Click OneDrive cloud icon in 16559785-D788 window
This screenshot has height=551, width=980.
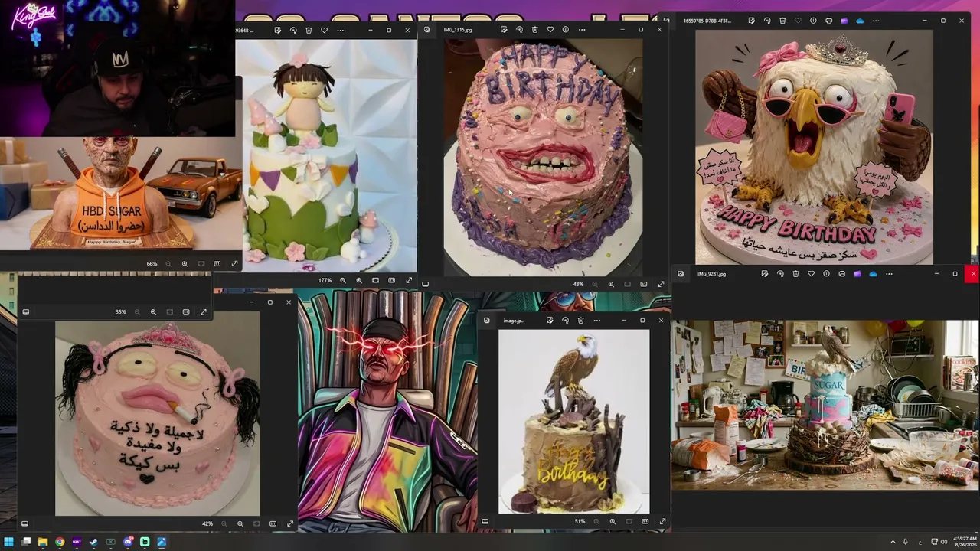(860, 21)
